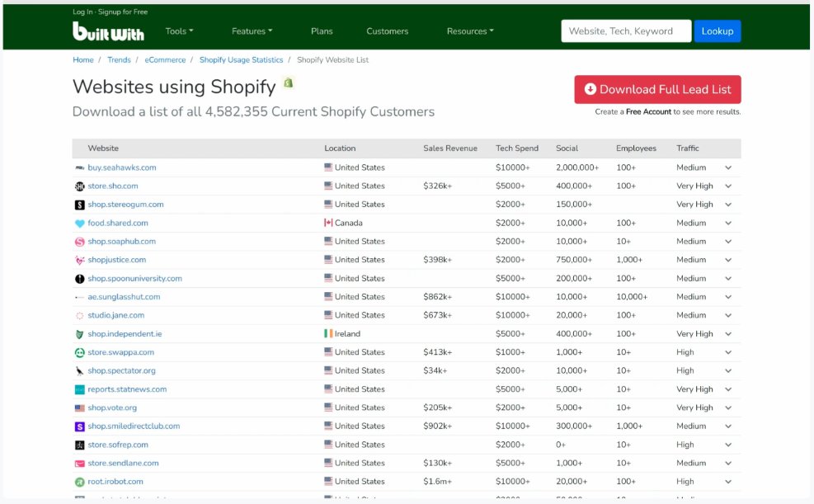Click the shop.vote.org flag favicon
The width and height of the screenshot is (814, 504).
click(x=79, y=408)
